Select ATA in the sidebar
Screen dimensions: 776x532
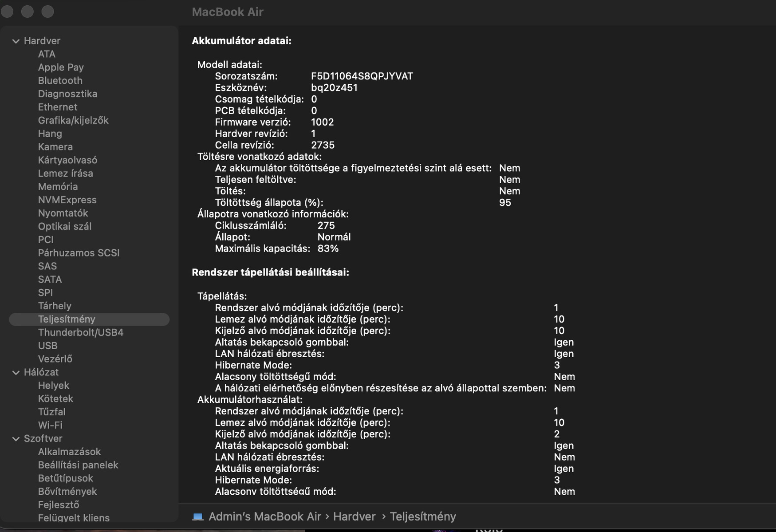point(47,54)
